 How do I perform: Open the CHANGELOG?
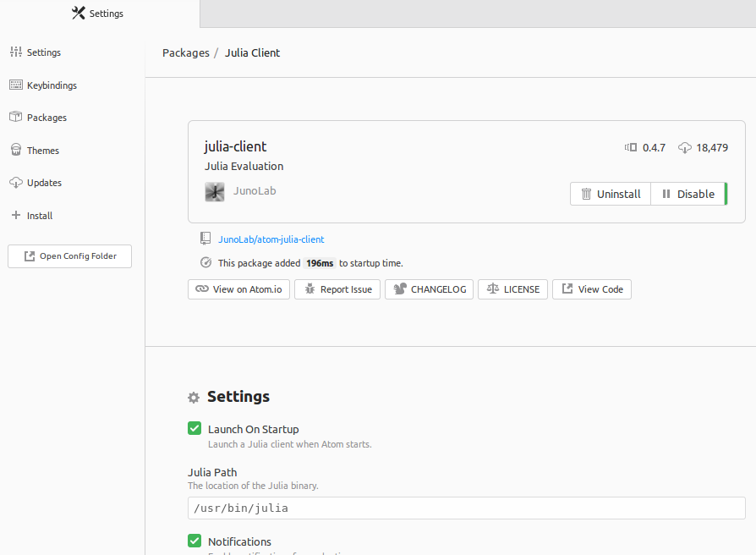click(x=429, y=289)
